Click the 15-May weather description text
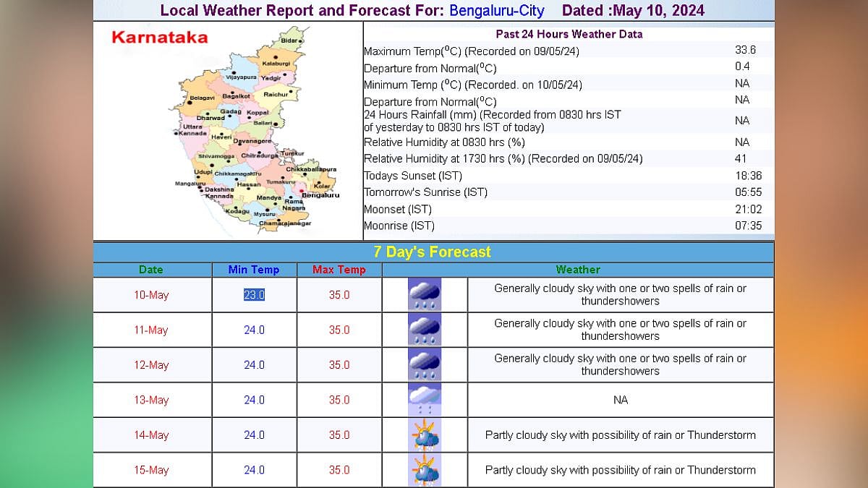The width and height of the screenshot is (868, 488). pyautogui.click(x=621, y=470)
